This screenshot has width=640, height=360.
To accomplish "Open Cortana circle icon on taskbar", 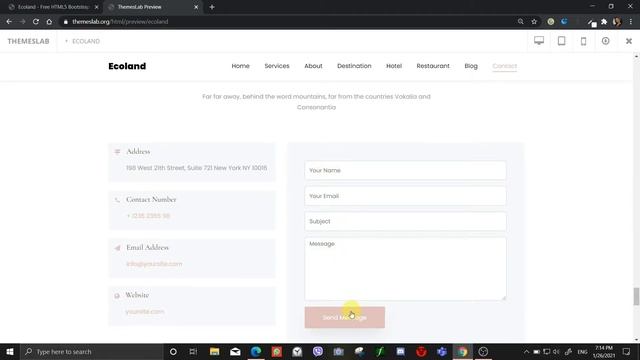I will (173, 351).
